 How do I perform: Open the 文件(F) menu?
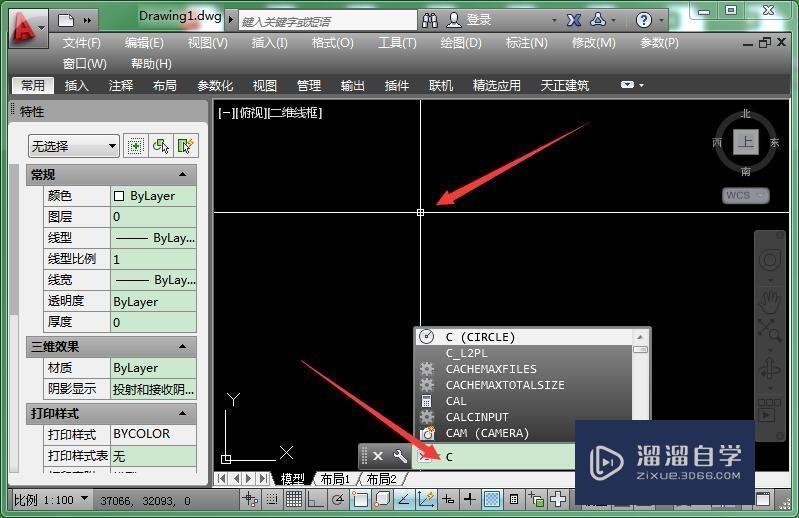click(x=82, y=43)
